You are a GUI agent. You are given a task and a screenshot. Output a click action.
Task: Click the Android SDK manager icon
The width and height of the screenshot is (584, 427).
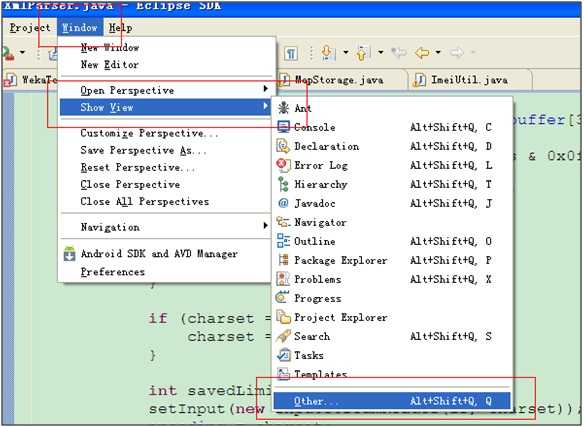tap(70, 254)
